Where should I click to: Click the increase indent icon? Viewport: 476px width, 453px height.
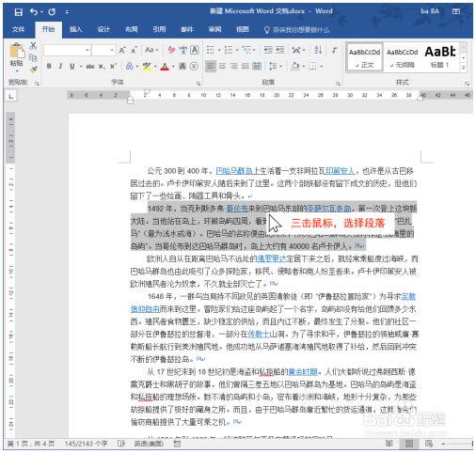279,50
